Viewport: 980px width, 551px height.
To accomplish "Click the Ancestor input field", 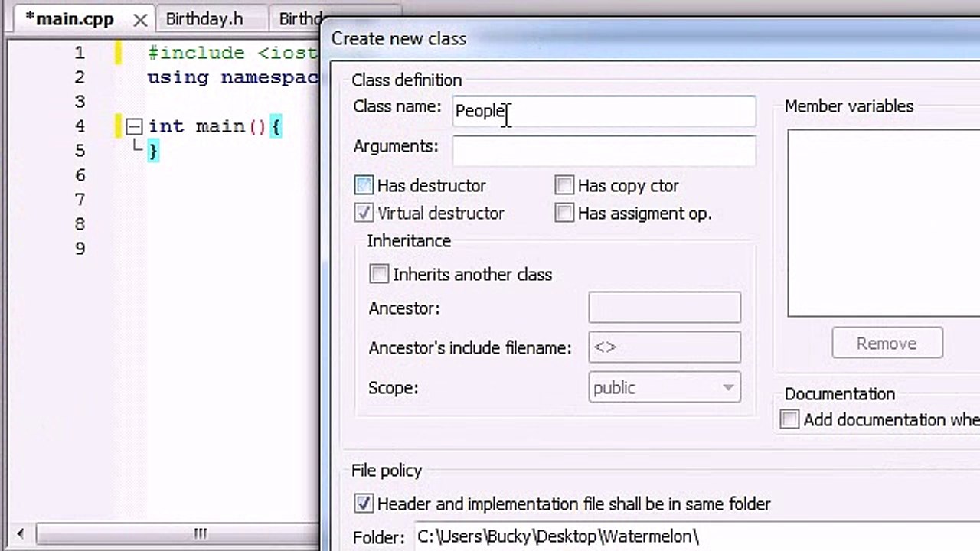I will click(x=665, y=308).
